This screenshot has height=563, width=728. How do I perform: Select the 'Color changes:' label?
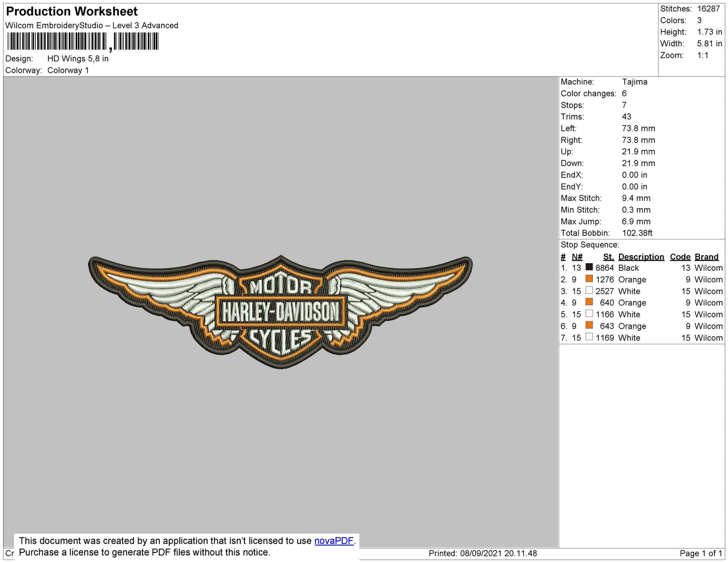588,93
